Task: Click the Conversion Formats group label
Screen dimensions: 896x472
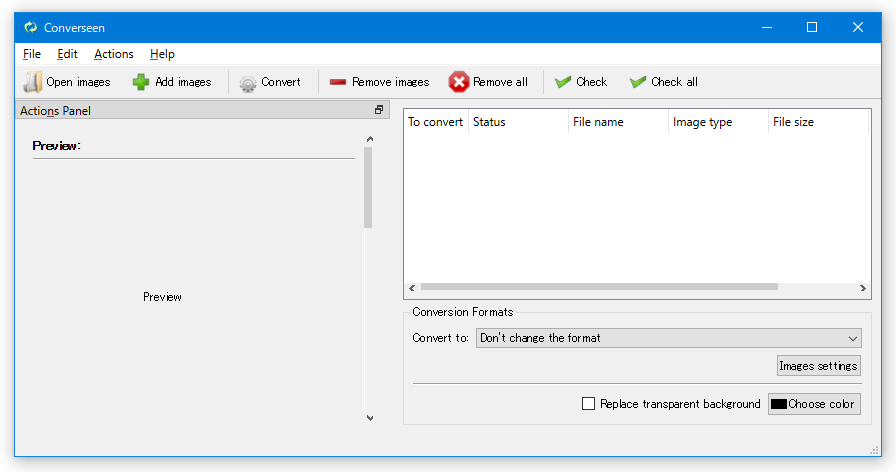Action: (463, 312)
